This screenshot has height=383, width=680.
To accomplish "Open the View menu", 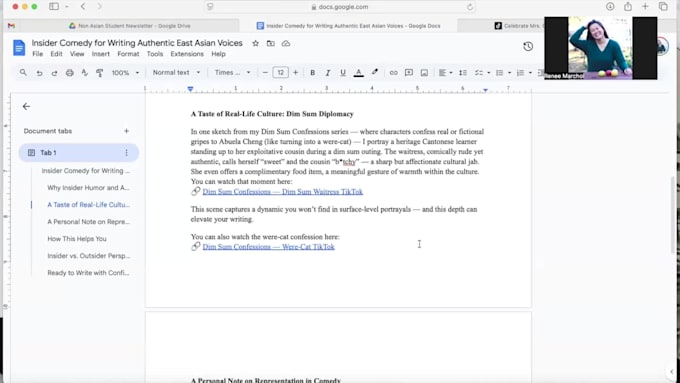I will [x=77, y=54].
